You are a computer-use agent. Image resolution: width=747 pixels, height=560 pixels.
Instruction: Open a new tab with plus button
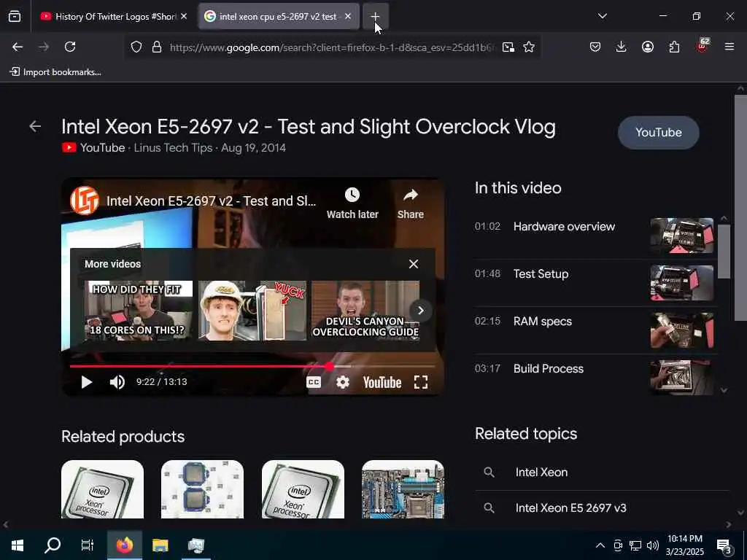pyautogui.click(x=376, y=16)
